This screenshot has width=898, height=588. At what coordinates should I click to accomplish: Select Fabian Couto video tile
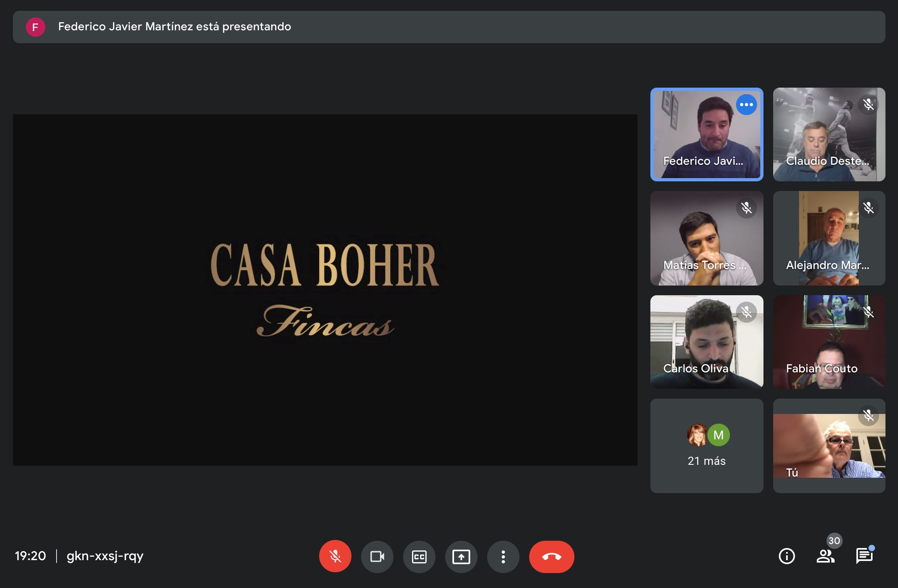[829, 342]
